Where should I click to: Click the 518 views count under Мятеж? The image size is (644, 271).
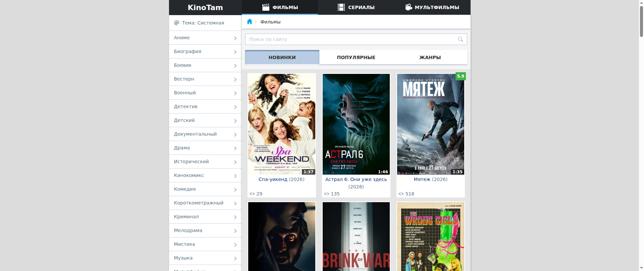coord(410,194)
